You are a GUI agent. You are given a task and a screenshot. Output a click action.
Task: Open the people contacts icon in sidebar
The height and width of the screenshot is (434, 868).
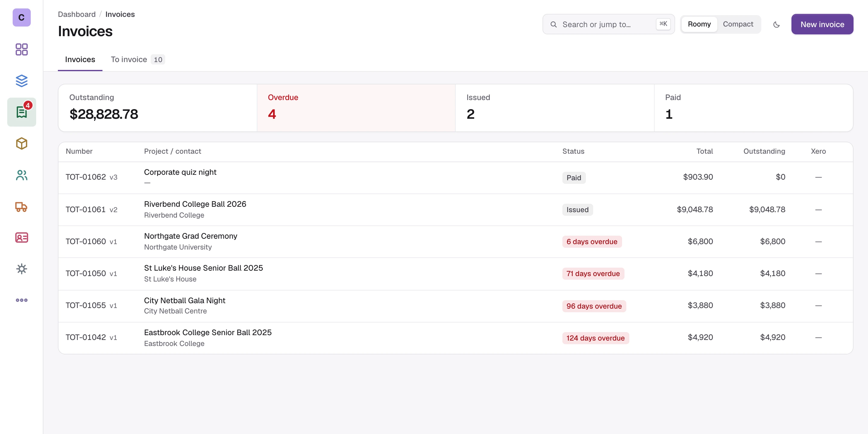[22, 175]
